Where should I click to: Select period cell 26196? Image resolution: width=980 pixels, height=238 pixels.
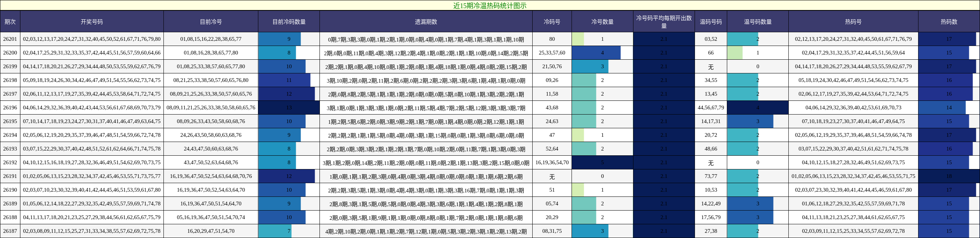click(x=10, y=108)
